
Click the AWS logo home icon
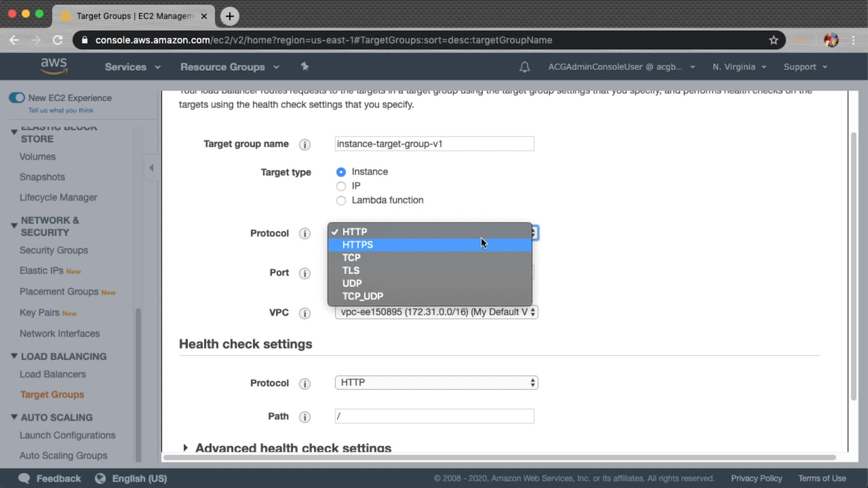coord(54,66)
